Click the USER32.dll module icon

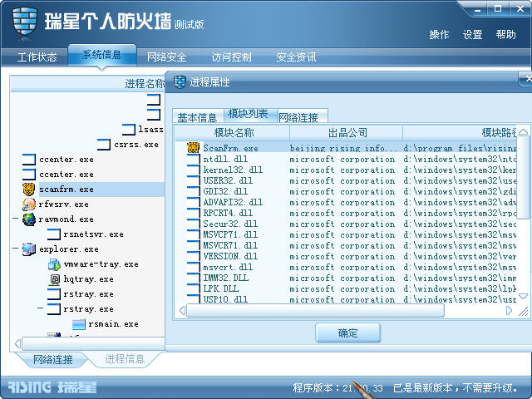click(193, 180)
